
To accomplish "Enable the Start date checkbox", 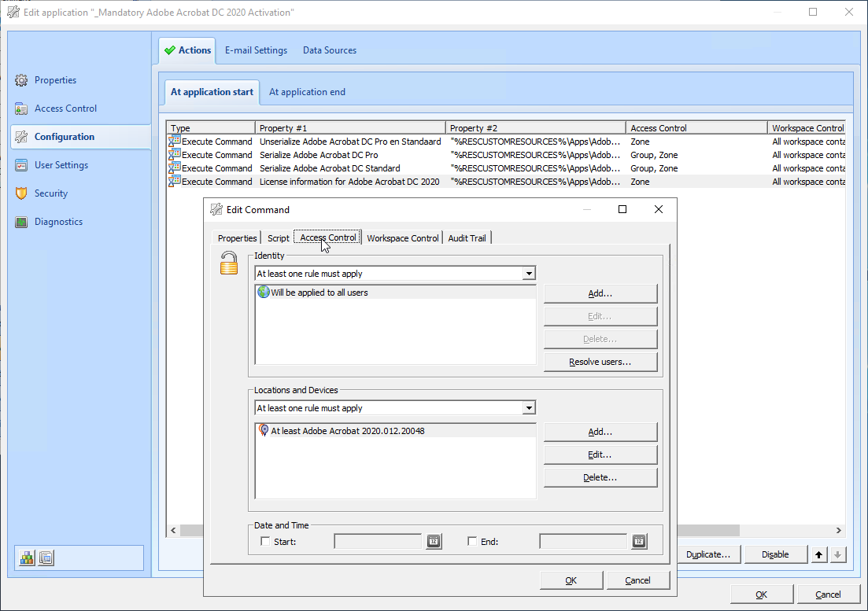I will tap(265, 541).
